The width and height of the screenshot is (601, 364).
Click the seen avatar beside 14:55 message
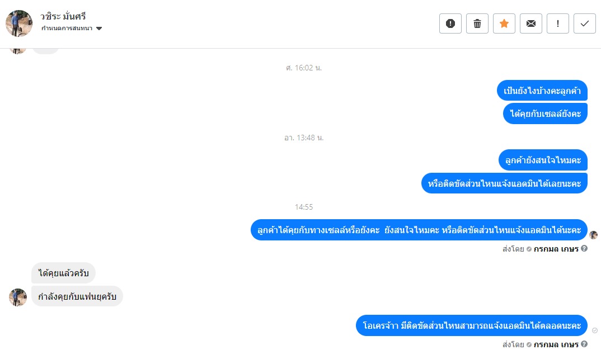[x=593, y=235]
